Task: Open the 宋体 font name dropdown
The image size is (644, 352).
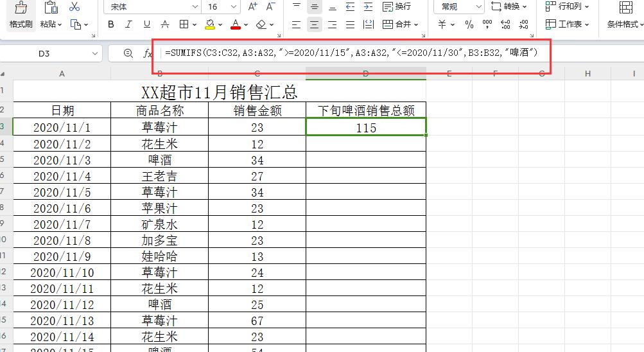Action: coord(195,7)
